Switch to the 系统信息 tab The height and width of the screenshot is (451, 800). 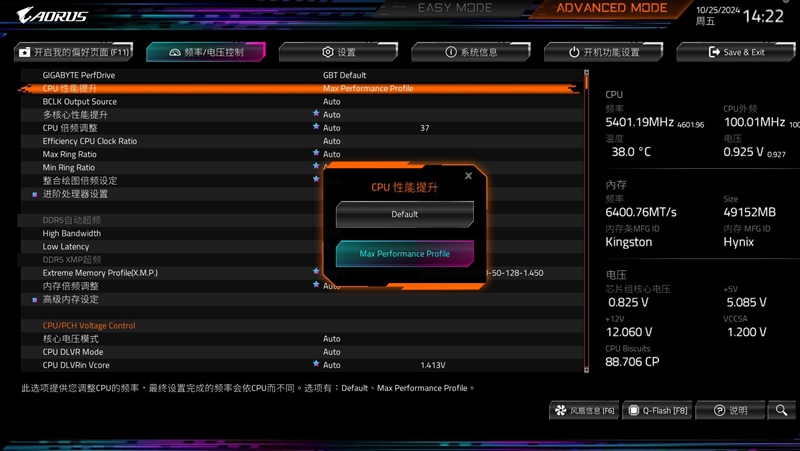click(471, 52)
